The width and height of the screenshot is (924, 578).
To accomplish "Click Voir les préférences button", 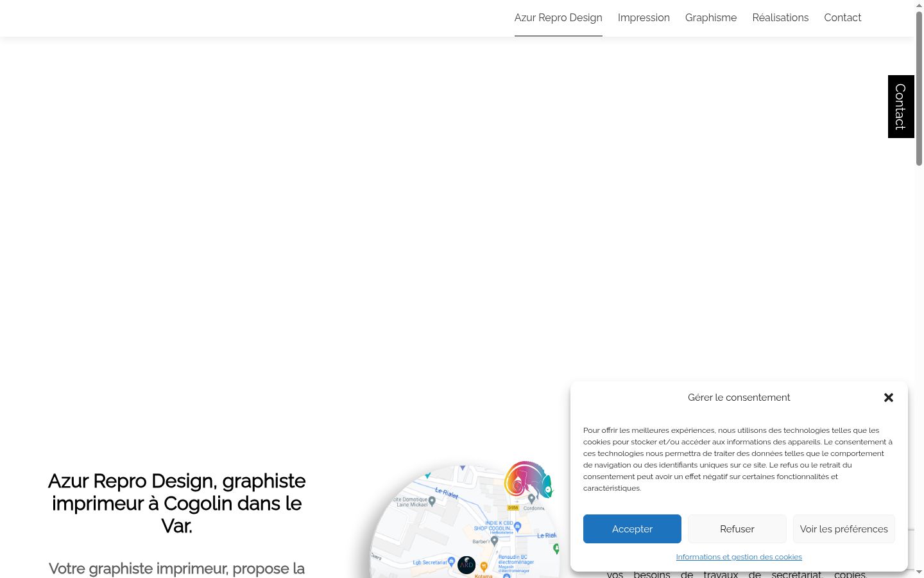I will 844,529.
